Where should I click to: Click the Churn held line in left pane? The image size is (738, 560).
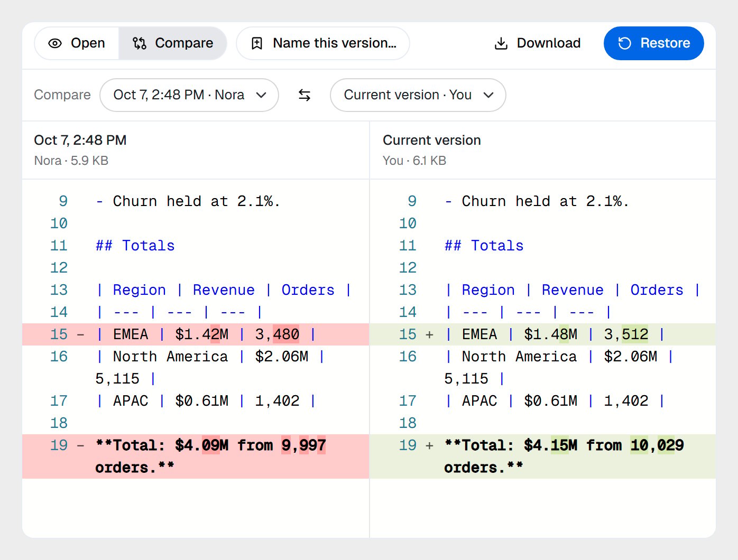188,201
